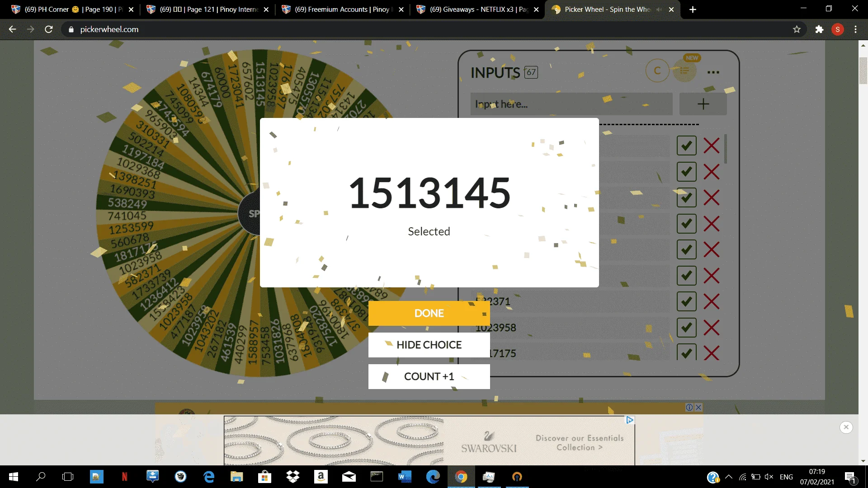Toggle the checkbox on the third input row
This screenshot has height=488, width=868.
pos(686,197)
